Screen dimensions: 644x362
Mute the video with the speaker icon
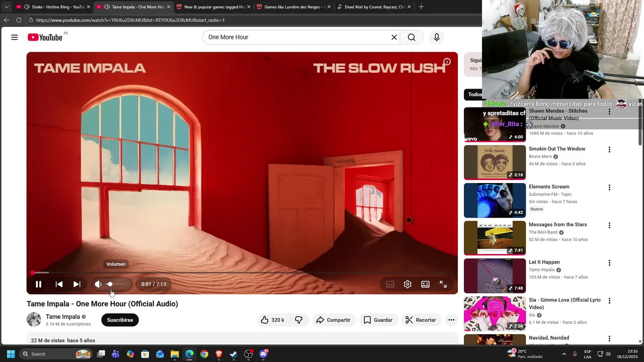(x=98, y=284)
